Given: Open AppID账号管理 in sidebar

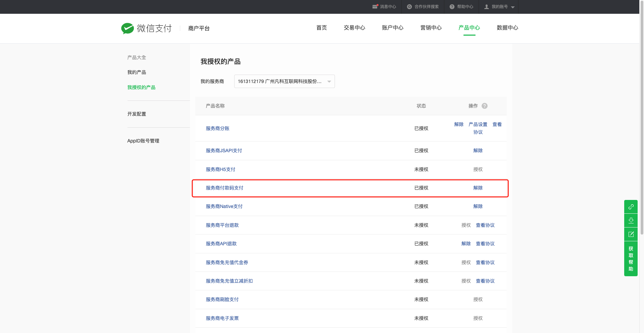Looking at the screenshot, I should tap(143, 141).
